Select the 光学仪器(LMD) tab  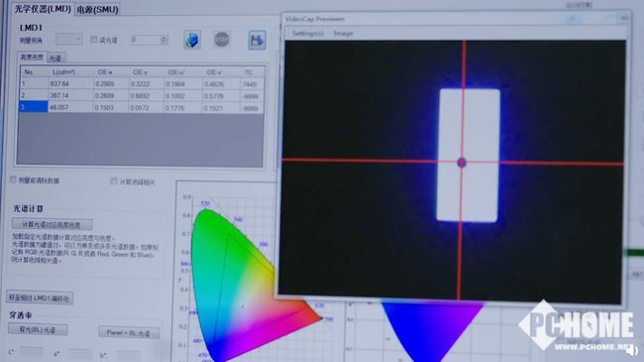(x=43, y=9)
